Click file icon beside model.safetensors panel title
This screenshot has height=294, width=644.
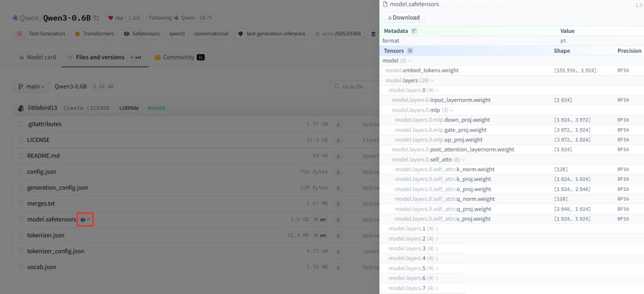click(x=385, y=4)
